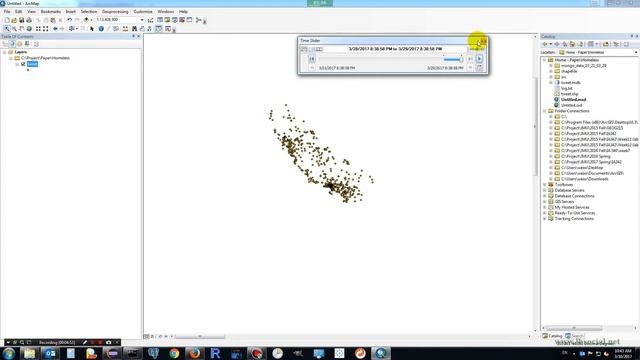Open the Customize menu
The image size is (640, 360).
tap(143, 11)
